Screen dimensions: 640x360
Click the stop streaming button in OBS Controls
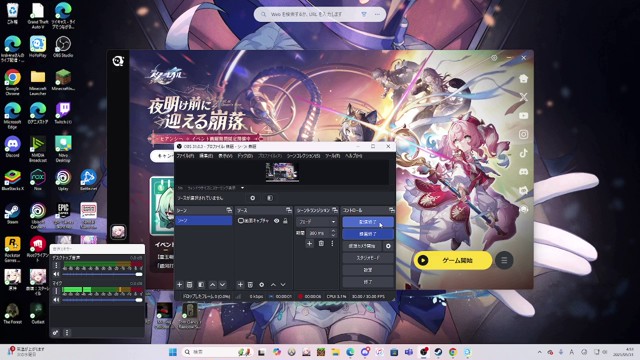pyautogui.click(x=368, y=222)
